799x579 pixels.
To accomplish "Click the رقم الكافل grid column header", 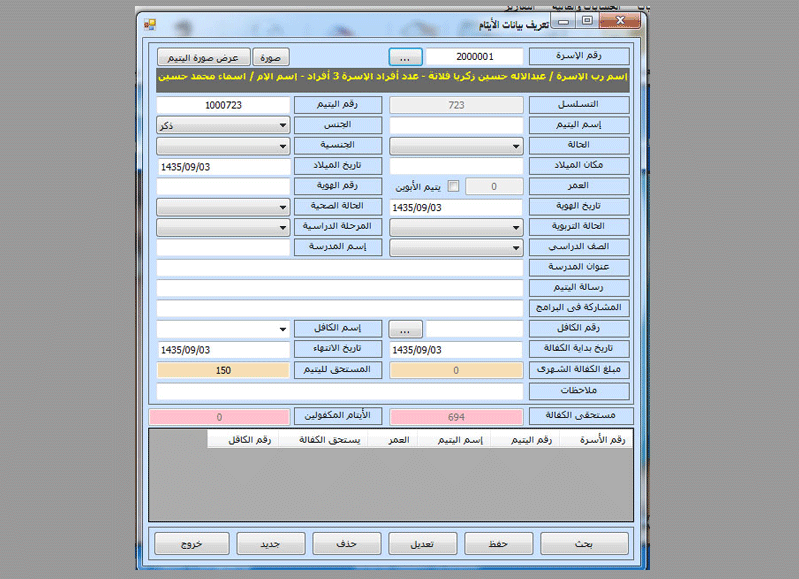I will tap(244, 439).
